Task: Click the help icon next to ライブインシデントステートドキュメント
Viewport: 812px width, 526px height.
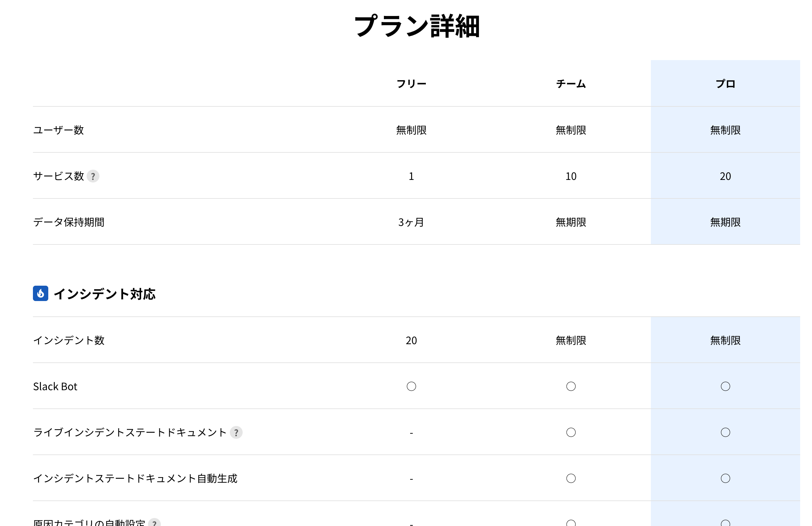Action: click(236, 433)
